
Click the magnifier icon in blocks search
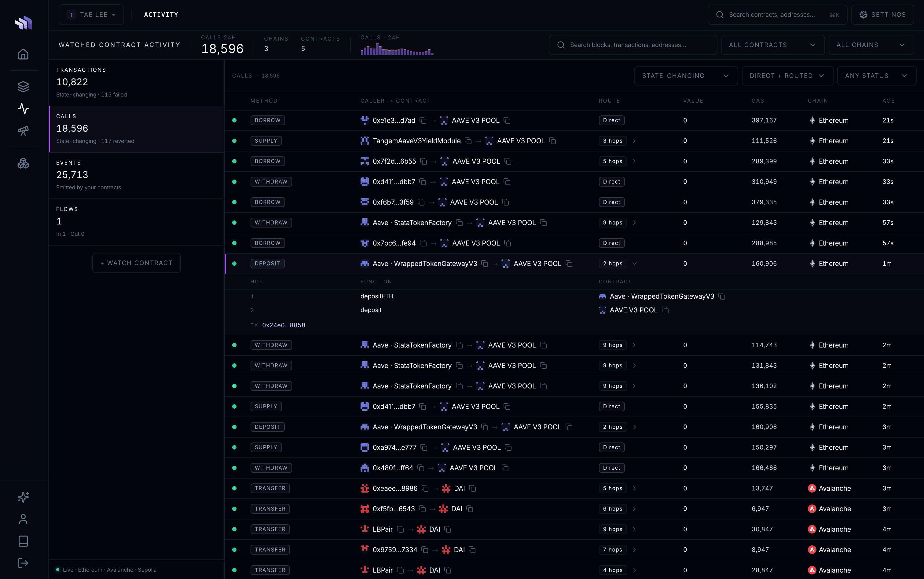(561, 45)
